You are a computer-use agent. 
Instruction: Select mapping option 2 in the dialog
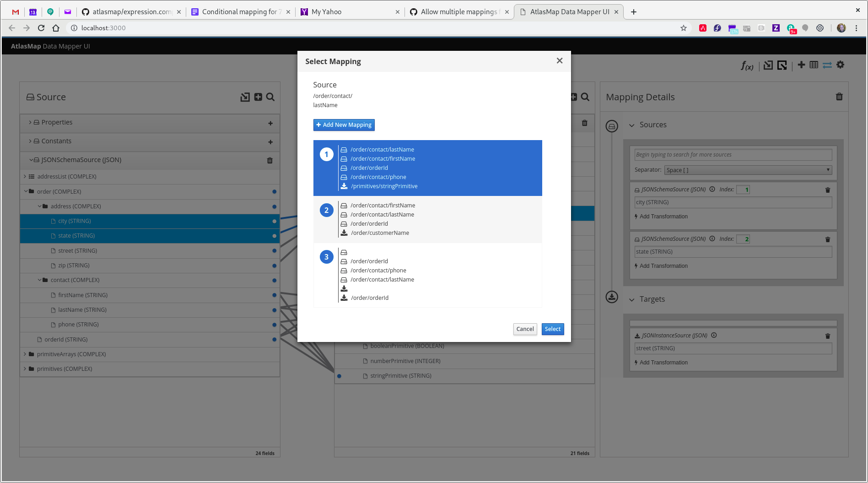click(427, 219)
